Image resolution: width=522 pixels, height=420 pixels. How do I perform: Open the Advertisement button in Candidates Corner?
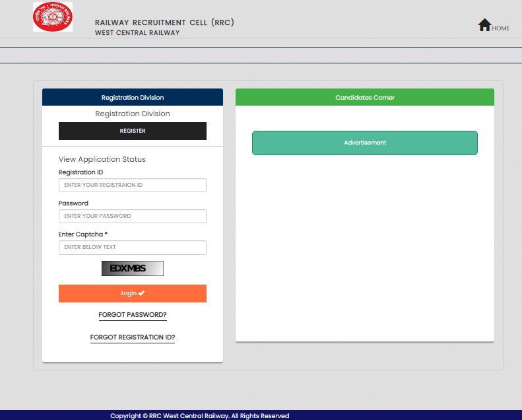[x=364, y=143]
